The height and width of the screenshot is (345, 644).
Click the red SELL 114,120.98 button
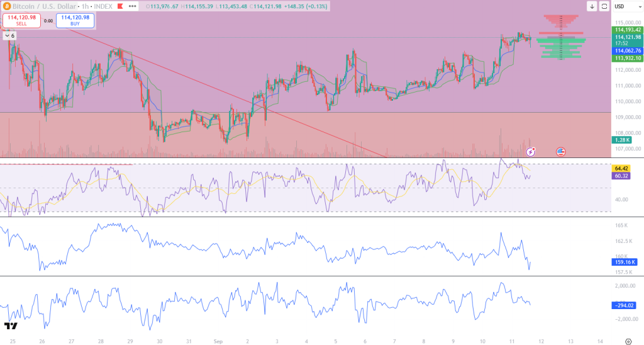pyautogui.click(x=21, y=20)
